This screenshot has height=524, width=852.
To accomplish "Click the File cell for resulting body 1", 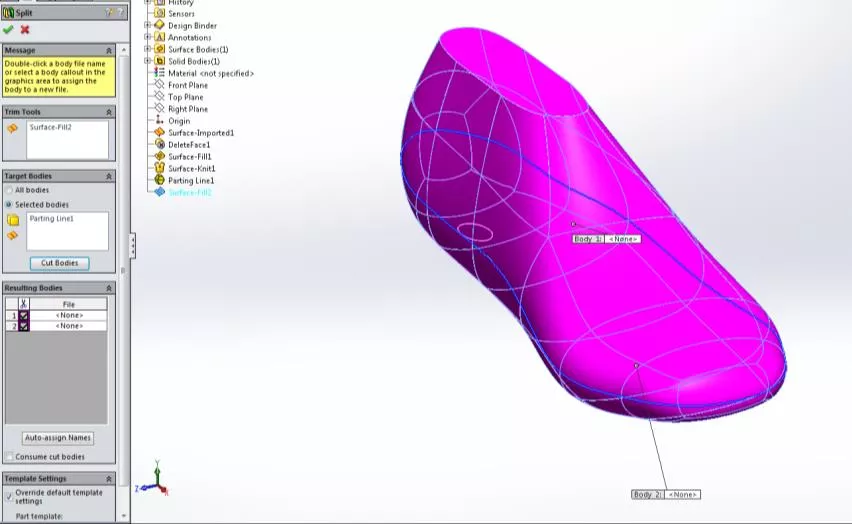I will pyautogui.click(x=69, y=315).
